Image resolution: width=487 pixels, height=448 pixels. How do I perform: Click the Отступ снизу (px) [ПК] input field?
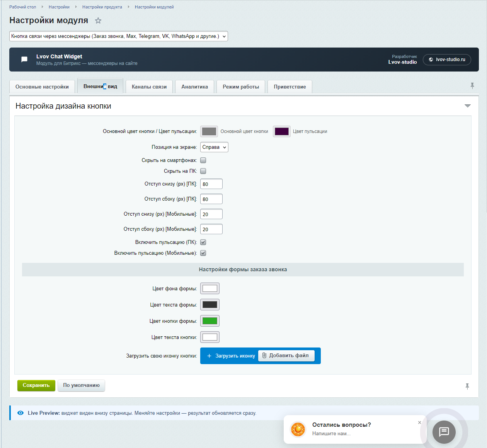pos(211,184)
